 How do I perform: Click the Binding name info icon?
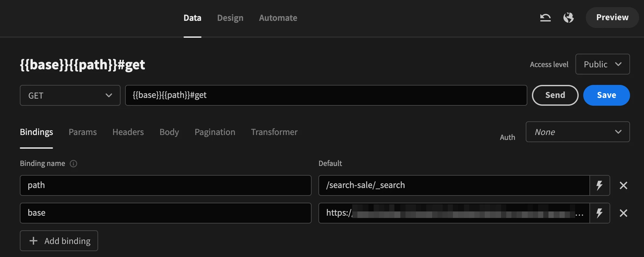point(73,164)
